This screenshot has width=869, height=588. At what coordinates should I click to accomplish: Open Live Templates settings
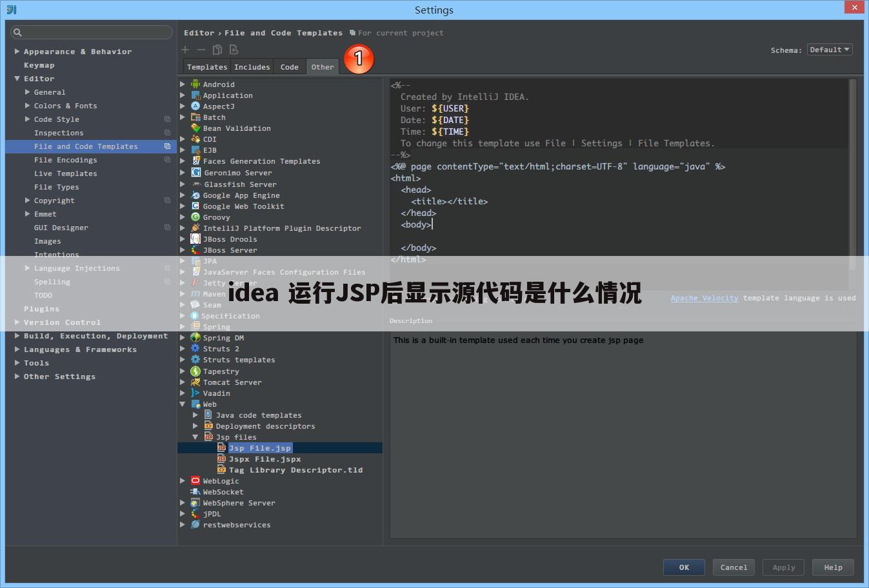point(66,173)
